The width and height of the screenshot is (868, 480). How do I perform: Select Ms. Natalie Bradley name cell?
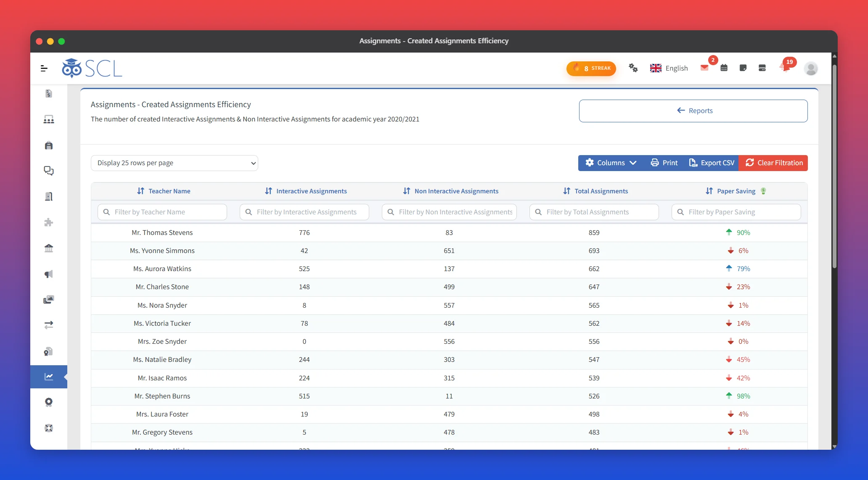tap(162, 360)
